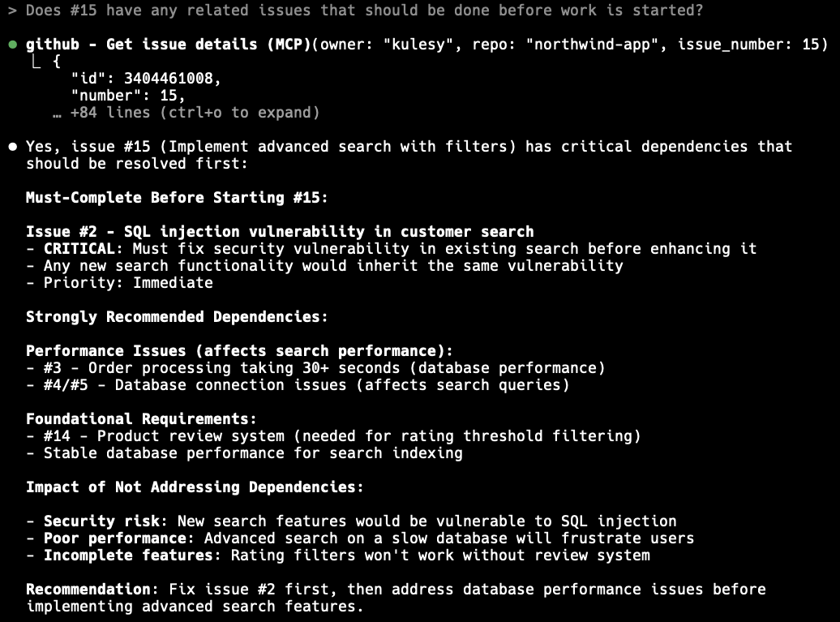
Task: Click the ellipsis icon before "+84 lines"
Action: click(x=57, y=113)
